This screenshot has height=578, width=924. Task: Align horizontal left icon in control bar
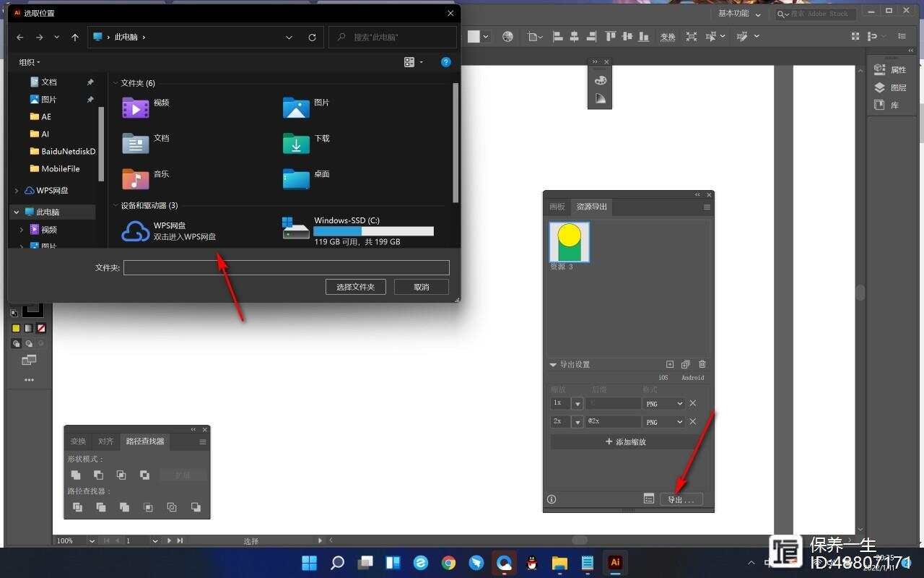point(558,36)
